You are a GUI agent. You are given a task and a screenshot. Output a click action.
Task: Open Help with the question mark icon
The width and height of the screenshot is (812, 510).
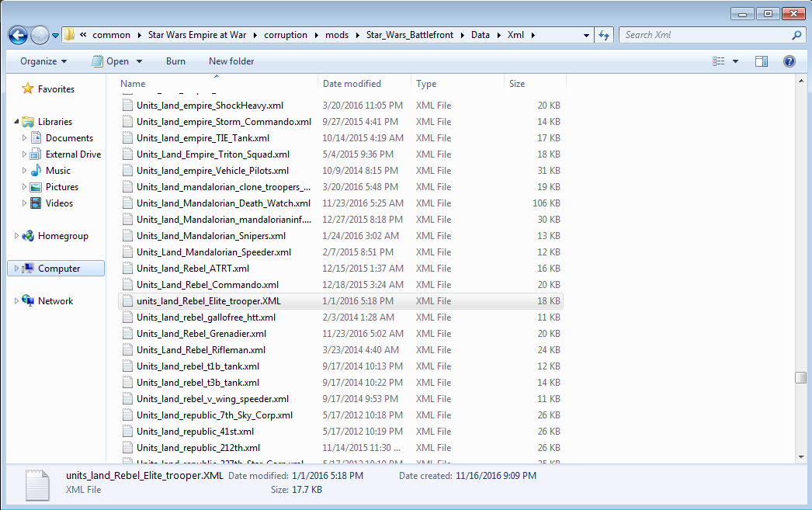(x=789, y=61)
